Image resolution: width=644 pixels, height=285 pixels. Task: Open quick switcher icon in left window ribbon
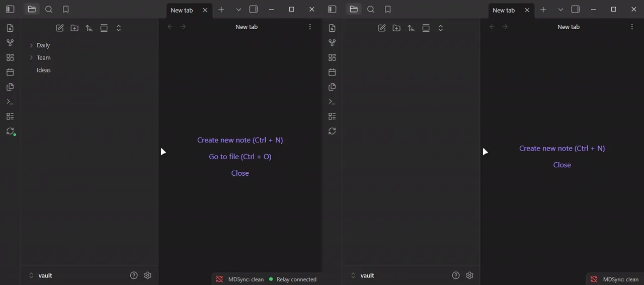[10, 28]
